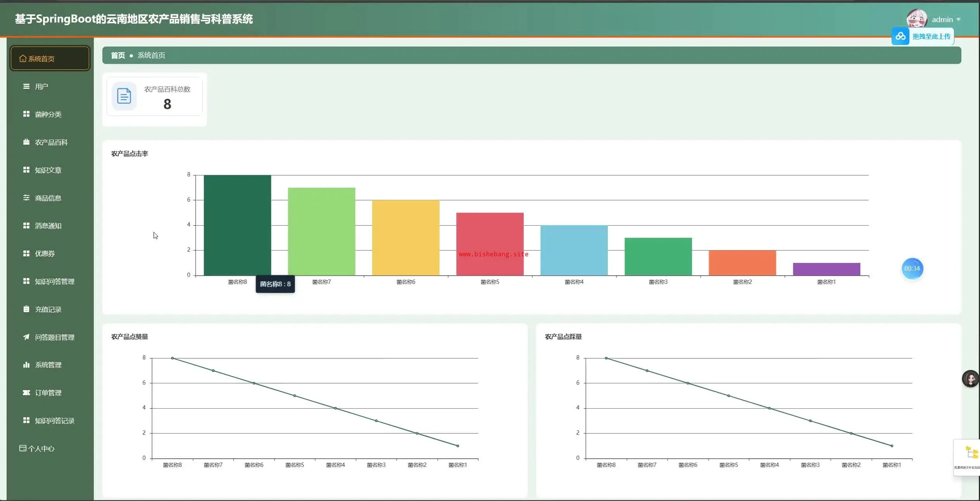Click the bar chart icon beside 系统管理
Viewport: 980px width, 501px height.
click(26, 365)
